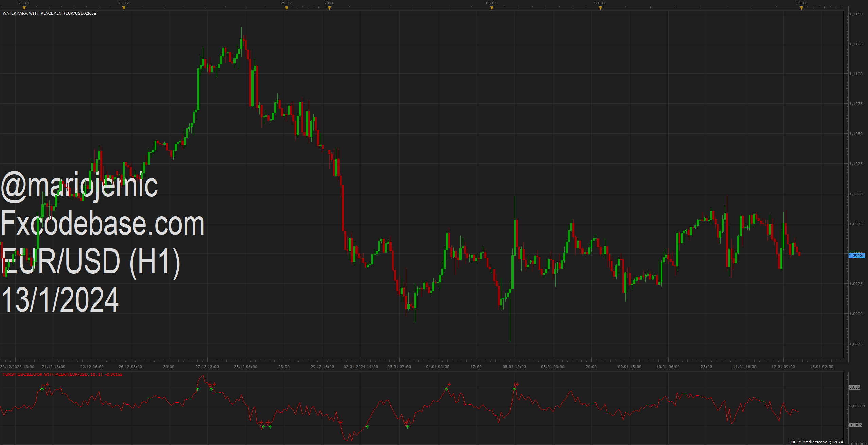Click the 03.01 07:00 time label
Image resolution: width=868 pixels, height=445 pixels.
(399, 367)
